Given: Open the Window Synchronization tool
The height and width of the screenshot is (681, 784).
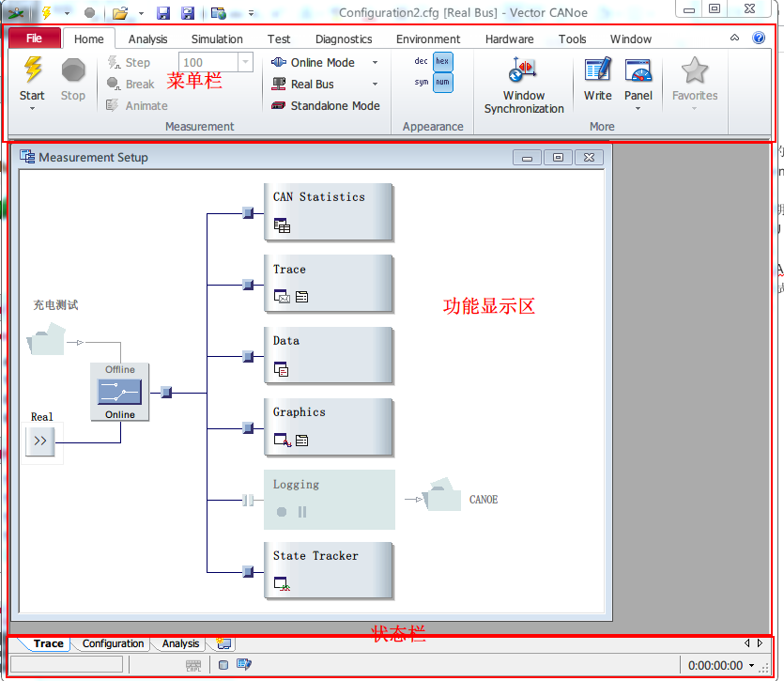Looking at the screenshot, I should point(523,70).
